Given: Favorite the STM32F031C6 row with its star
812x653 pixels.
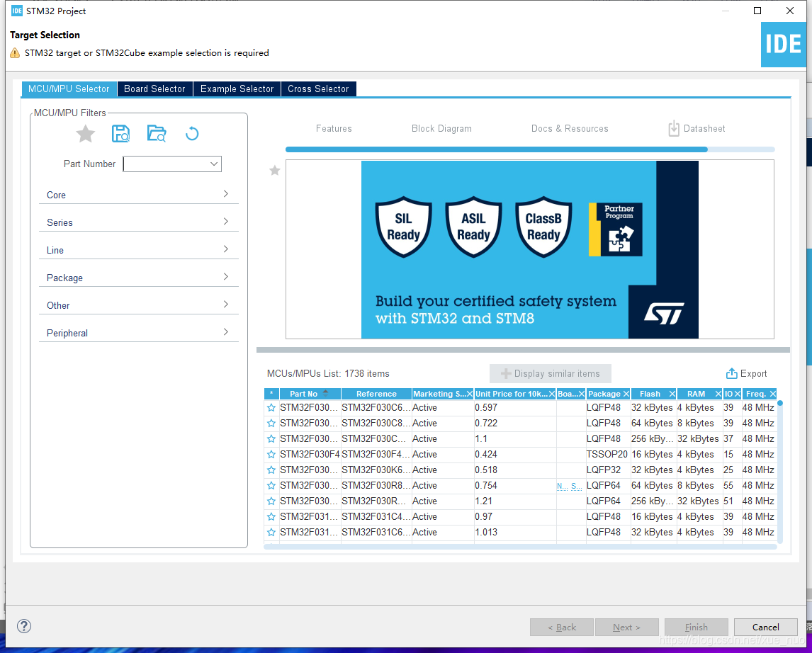Looking at the screenshot, I should tap(271, 532).
